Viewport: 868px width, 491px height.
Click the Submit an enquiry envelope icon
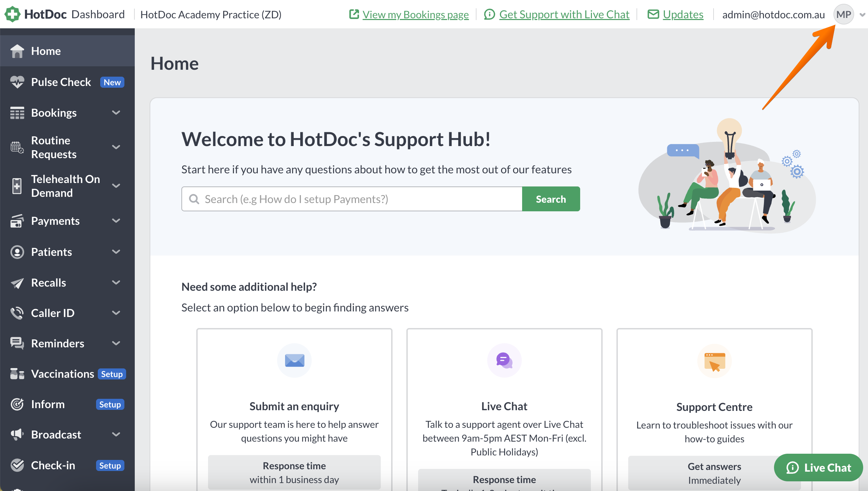point(294,360)
